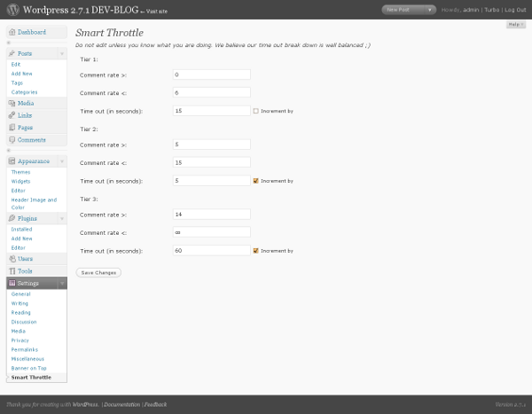This screenshot has height=414, width=532.
Task: Open Permalinks under Settings
Action: [x=25, y=349]
